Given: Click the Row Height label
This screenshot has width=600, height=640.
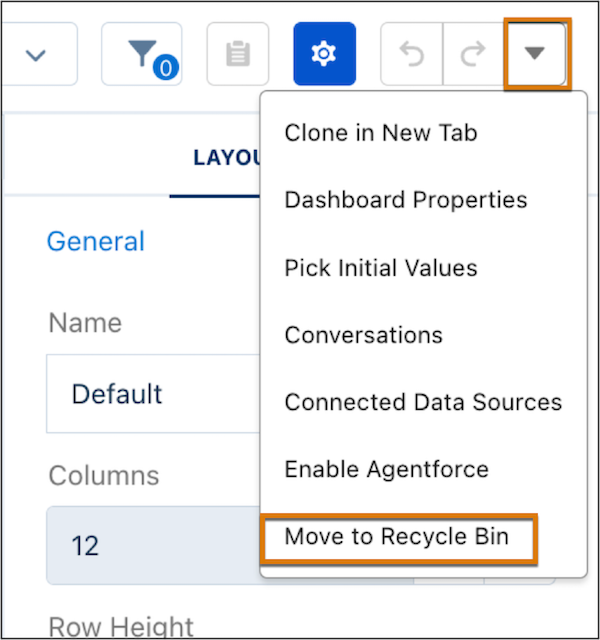Looking at the screenshot, I should click(x=121, y=627).
